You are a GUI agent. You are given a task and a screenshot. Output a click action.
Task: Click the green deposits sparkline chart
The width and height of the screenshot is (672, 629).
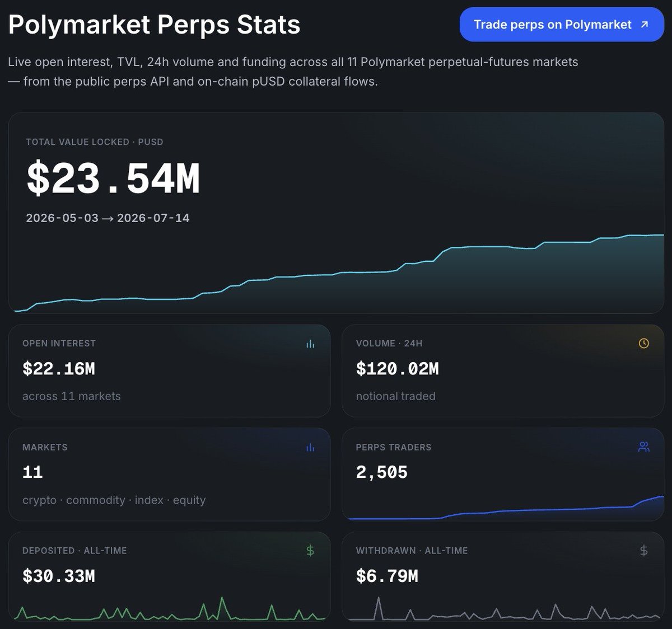coord(170,609)
